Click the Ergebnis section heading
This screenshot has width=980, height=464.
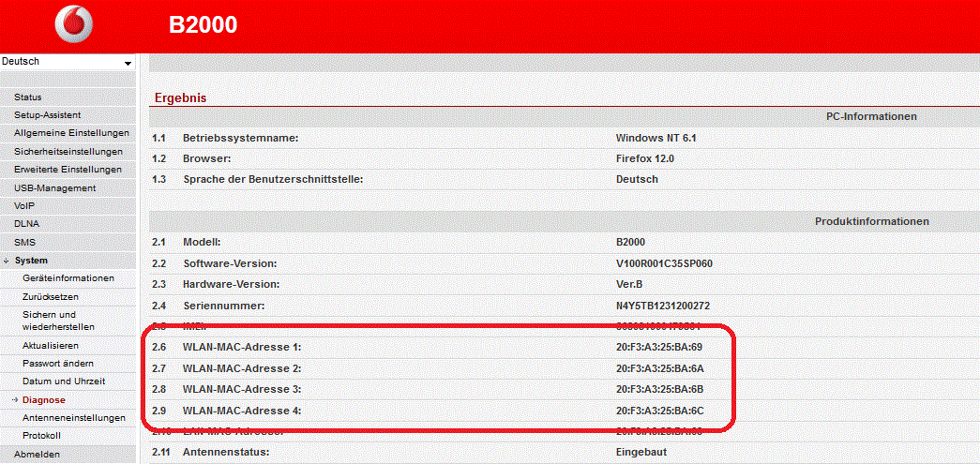(x=181, y=98)
